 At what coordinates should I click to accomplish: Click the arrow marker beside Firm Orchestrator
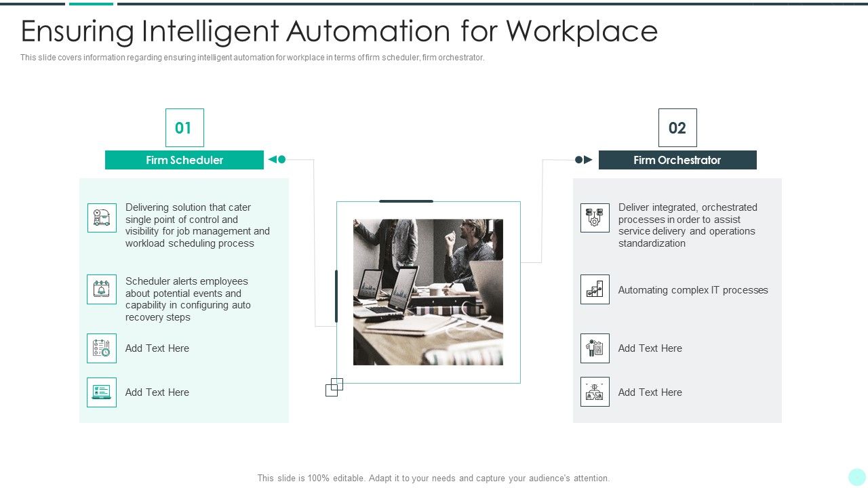pos(583,159)
